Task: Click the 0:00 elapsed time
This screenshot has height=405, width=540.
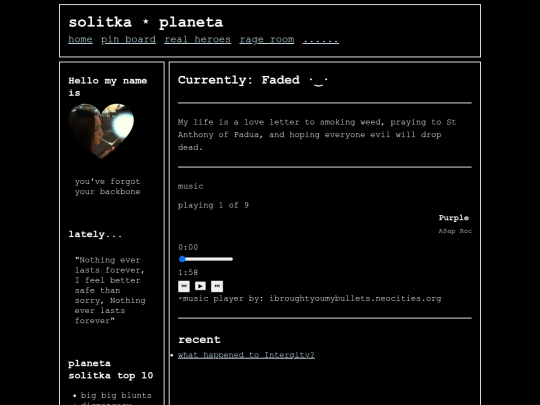Action: click(188, 247)
